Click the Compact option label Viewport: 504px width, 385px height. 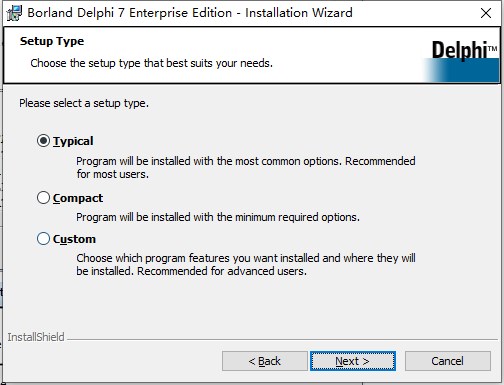coord(78,198)
